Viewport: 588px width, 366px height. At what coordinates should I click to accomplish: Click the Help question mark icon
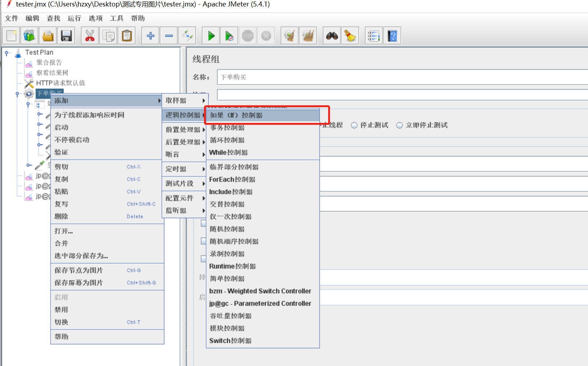[392, 36]
